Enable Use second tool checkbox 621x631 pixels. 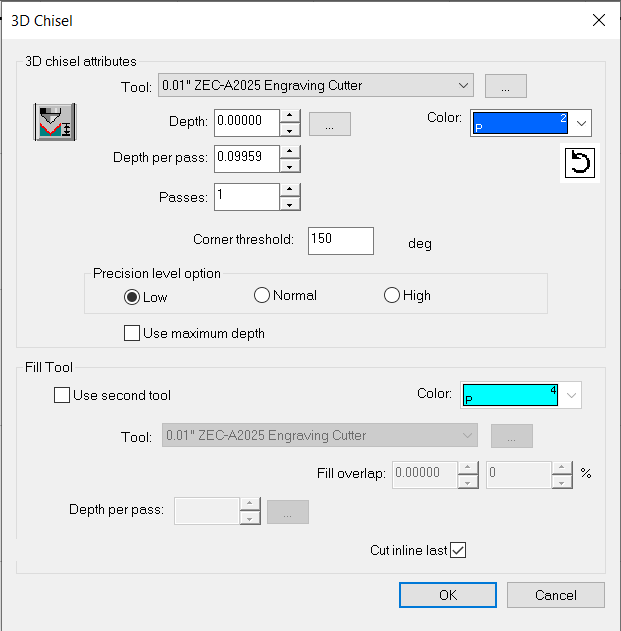pos(62,396)
